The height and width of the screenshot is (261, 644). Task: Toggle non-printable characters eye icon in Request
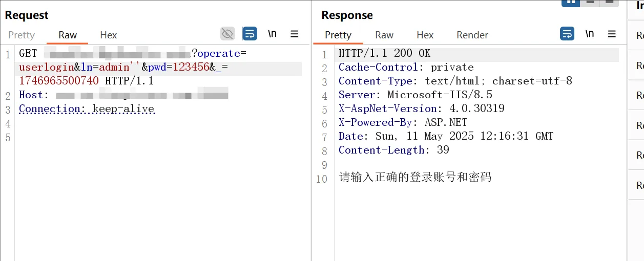click(227, 34)
